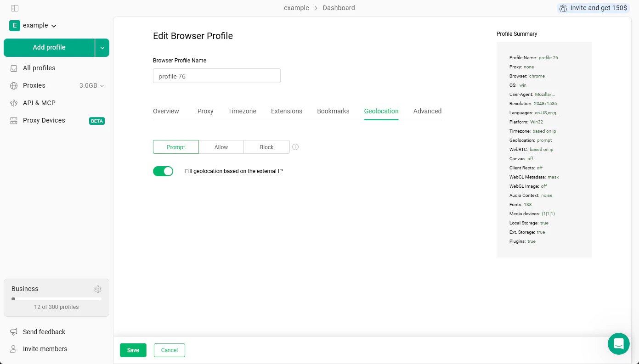
Task: Click the Browser Profile Name field
Action: [x=217, y=76]
